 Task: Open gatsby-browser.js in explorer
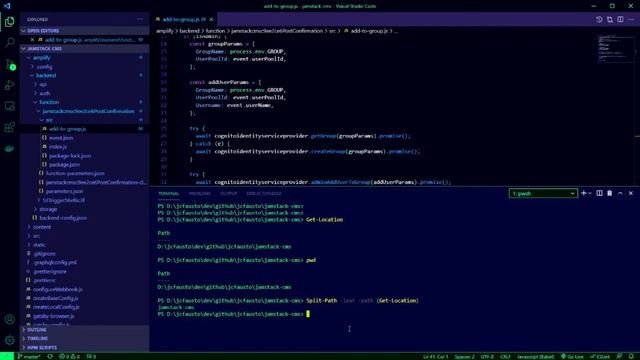click(x=84, y=316)
